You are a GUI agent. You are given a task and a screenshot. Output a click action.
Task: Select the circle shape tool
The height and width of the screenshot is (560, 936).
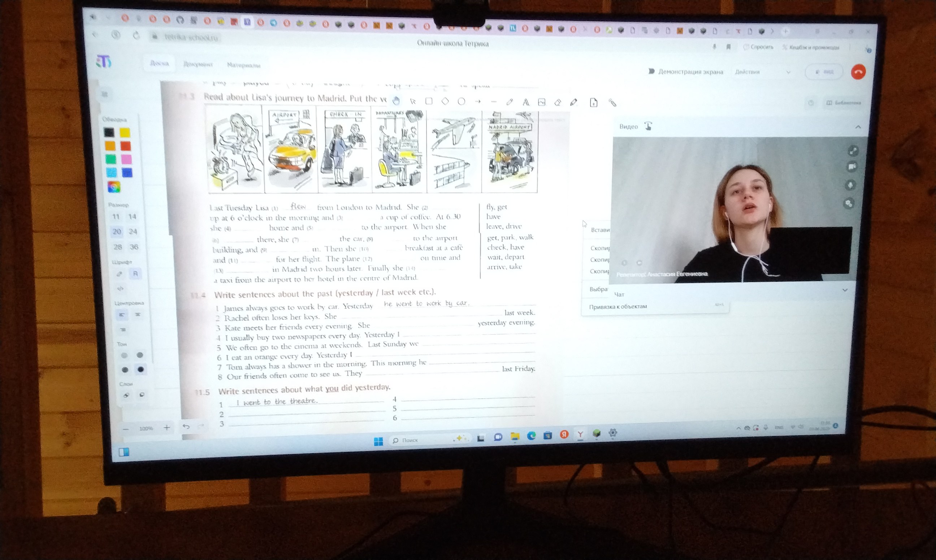coord(461,101)
